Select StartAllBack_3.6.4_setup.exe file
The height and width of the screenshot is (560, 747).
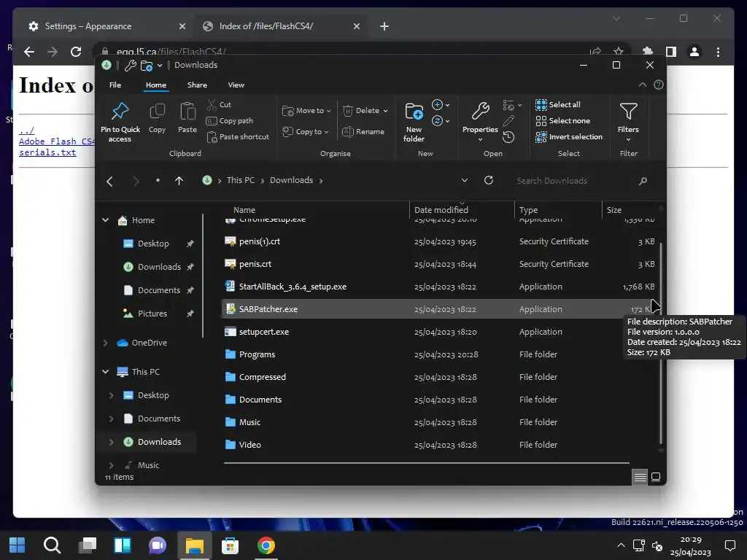pyautogui.click(x=439, y=287)
